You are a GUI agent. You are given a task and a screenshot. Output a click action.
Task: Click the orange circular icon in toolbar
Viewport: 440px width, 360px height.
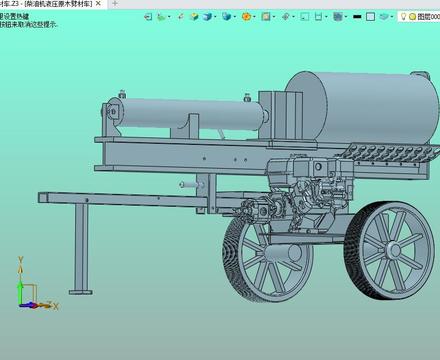click(x=246, y=16)
